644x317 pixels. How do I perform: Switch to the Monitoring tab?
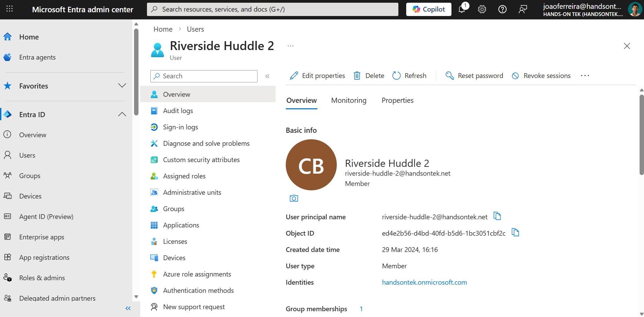point(349,100)
